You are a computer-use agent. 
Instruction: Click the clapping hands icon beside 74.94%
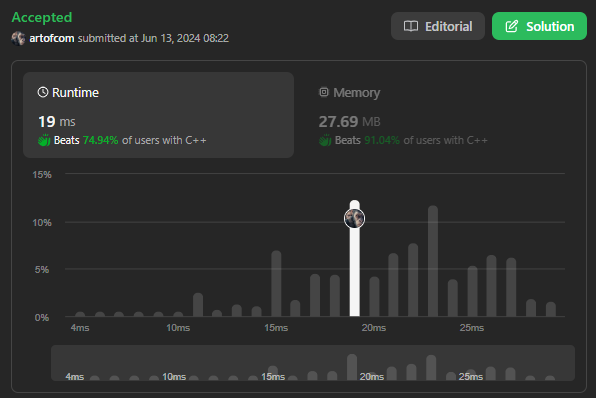[44, 140]
